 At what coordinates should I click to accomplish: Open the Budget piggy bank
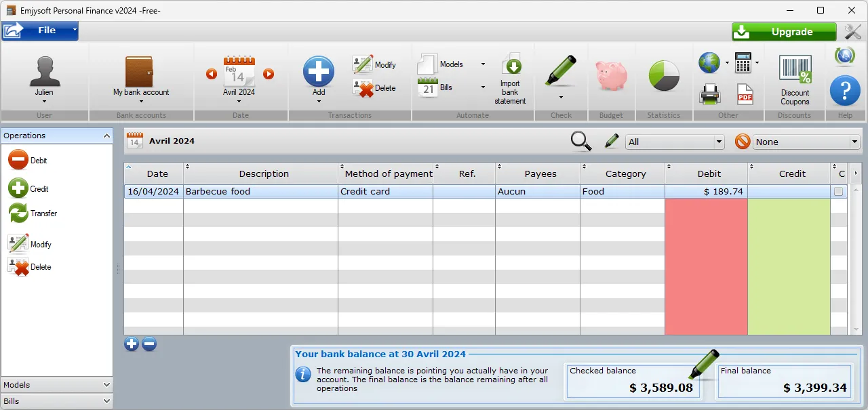611,73
